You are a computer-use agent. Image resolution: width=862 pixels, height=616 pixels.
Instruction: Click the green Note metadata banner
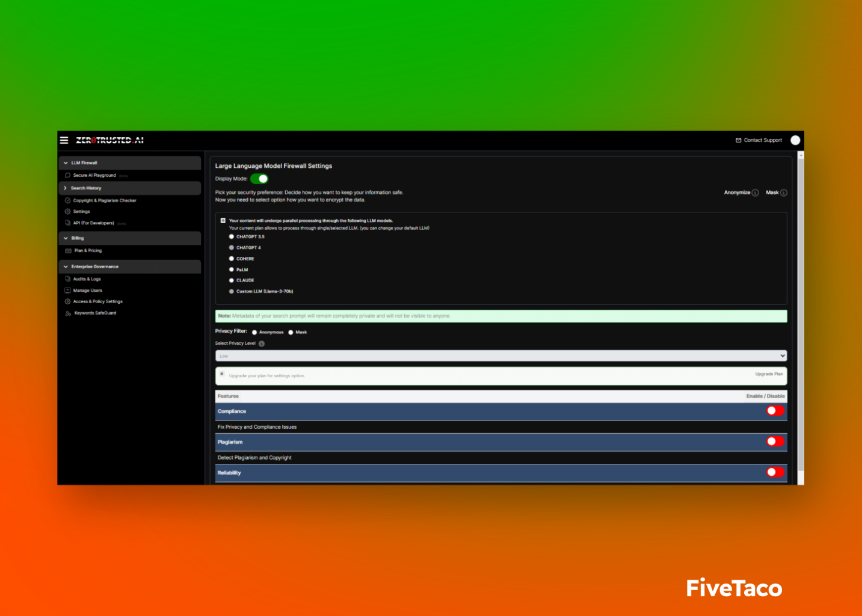(501, 316)
